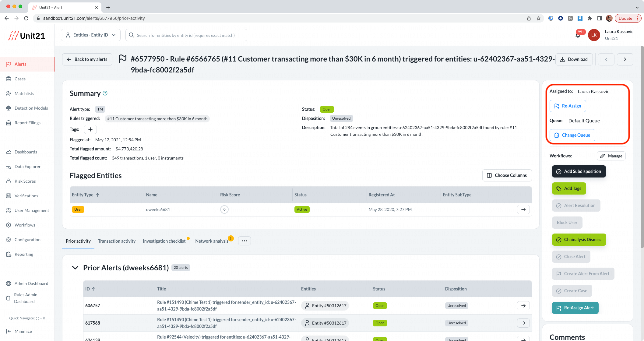Click the Unit21 logo
Image resolution: width=644 pixels, height=341 pixels.
click(x=26, y=35)
